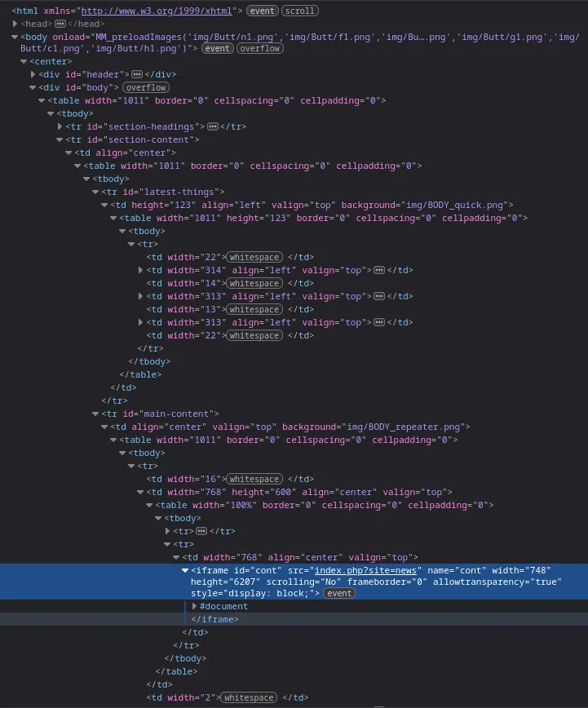
Task: Select the height="6207" attribute of iframe
Action: (225, 582)
